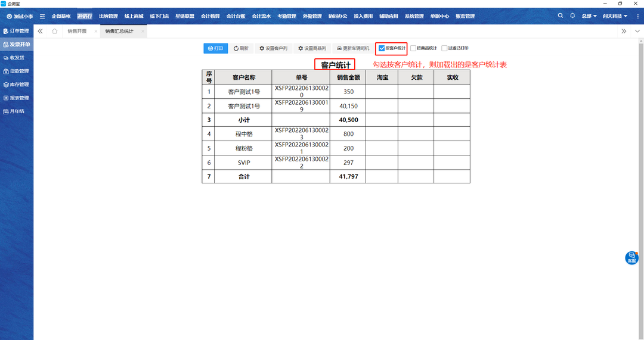This screenshot has width=644, height=340.
Task: Expand the 总部 dropdown
Action: click(589, 16)
